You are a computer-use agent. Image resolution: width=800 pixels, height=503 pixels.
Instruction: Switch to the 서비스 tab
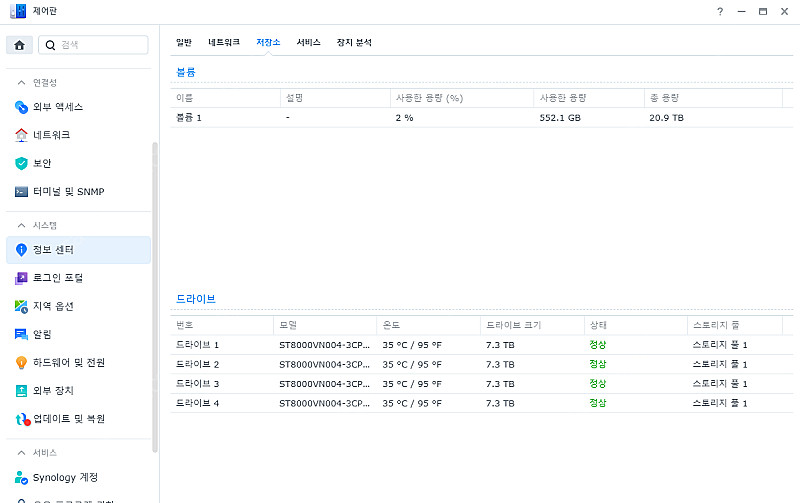(309, 42)
